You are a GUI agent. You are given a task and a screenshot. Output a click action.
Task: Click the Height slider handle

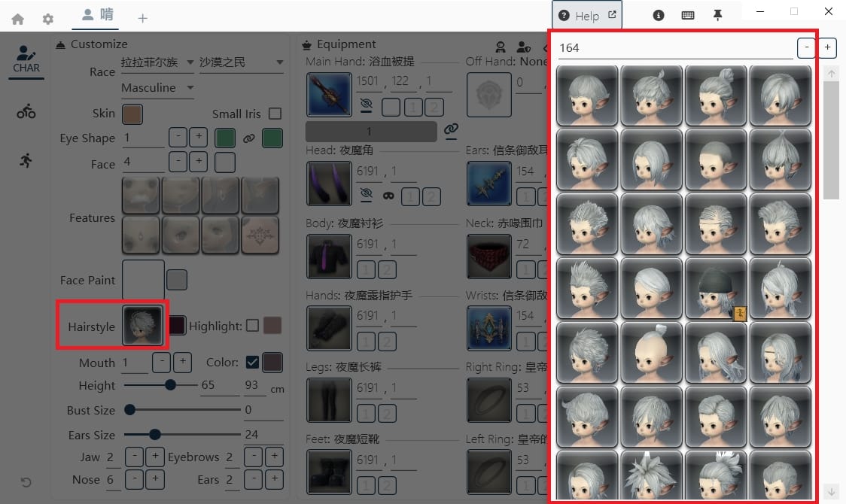171,385
